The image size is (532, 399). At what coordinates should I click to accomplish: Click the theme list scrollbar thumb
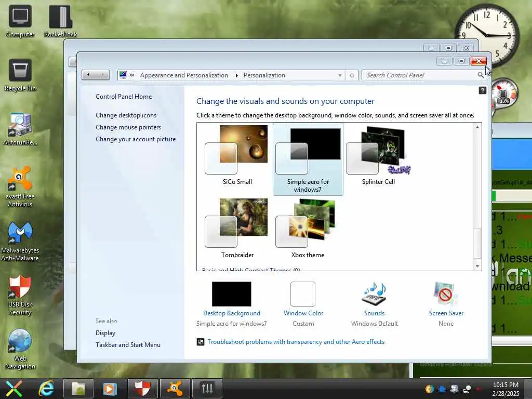[x=477, y=243]
